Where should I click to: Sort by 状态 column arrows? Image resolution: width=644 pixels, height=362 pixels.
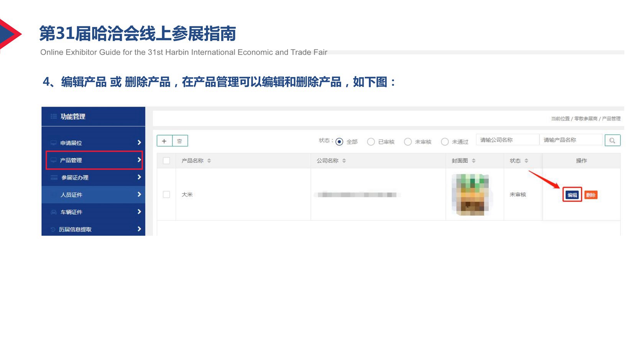526,161
